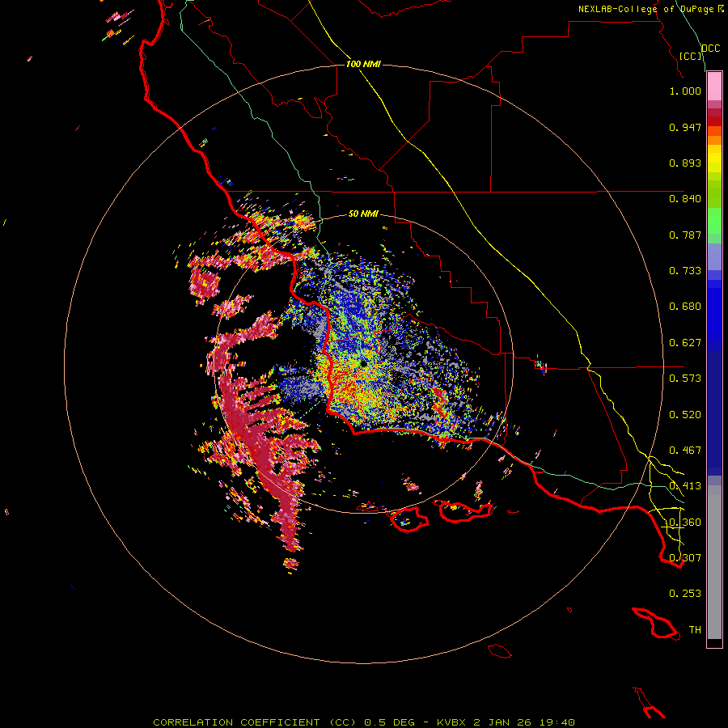Click the 0.840 scale value

[685, 199]
